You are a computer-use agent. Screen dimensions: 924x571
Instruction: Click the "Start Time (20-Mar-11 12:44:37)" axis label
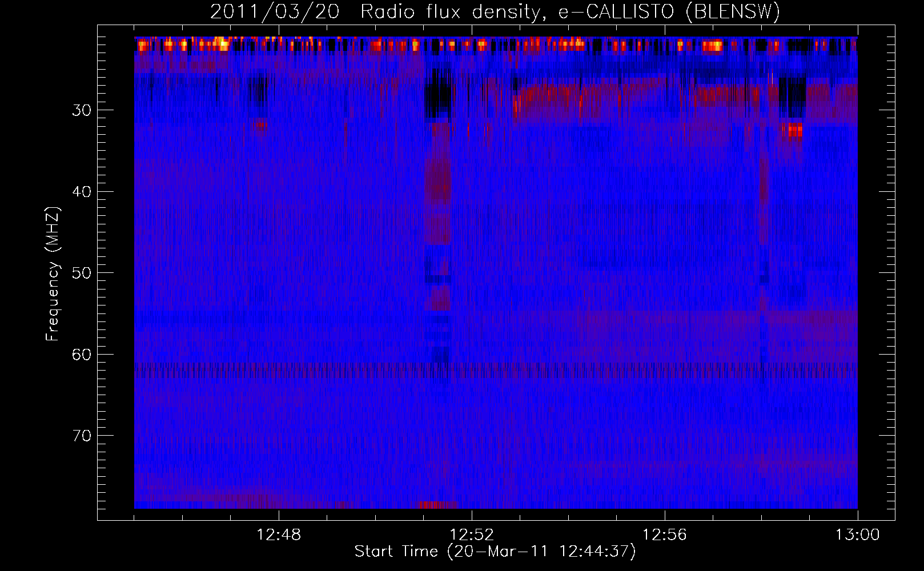[495, 552]
